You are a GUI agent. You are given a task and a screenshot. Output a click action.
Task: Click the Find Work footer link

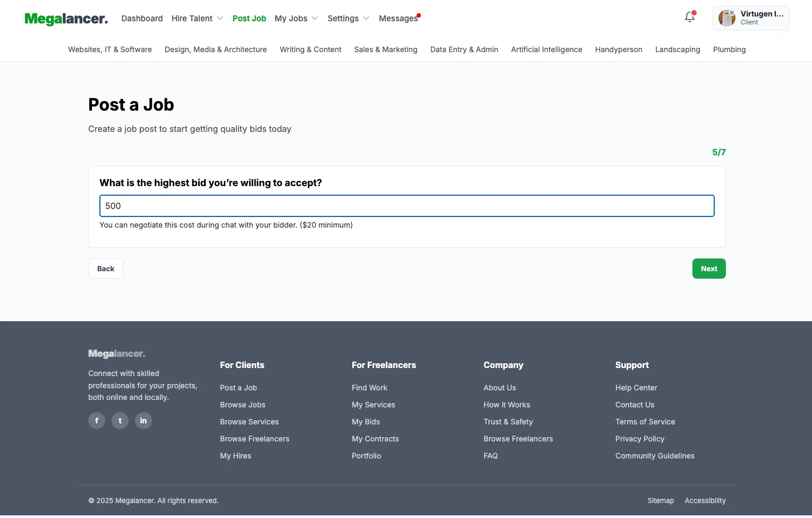coord(369,388)
